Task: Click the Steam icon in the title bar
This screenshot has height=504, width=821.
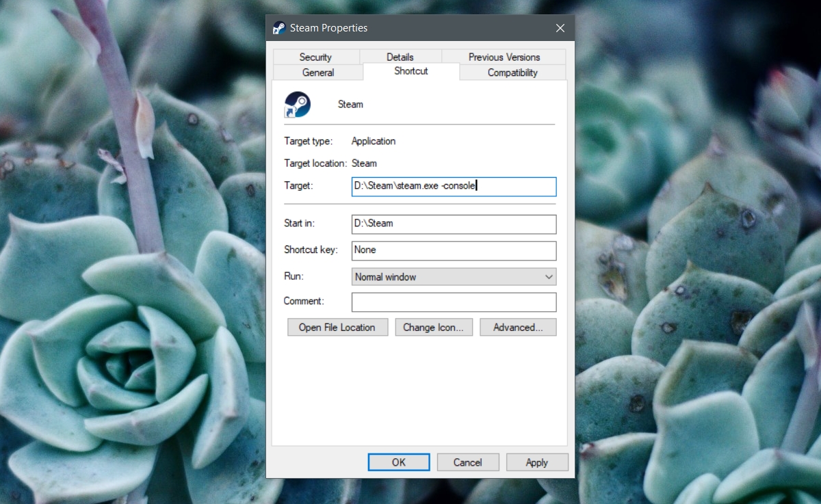Action: [279, 28]
